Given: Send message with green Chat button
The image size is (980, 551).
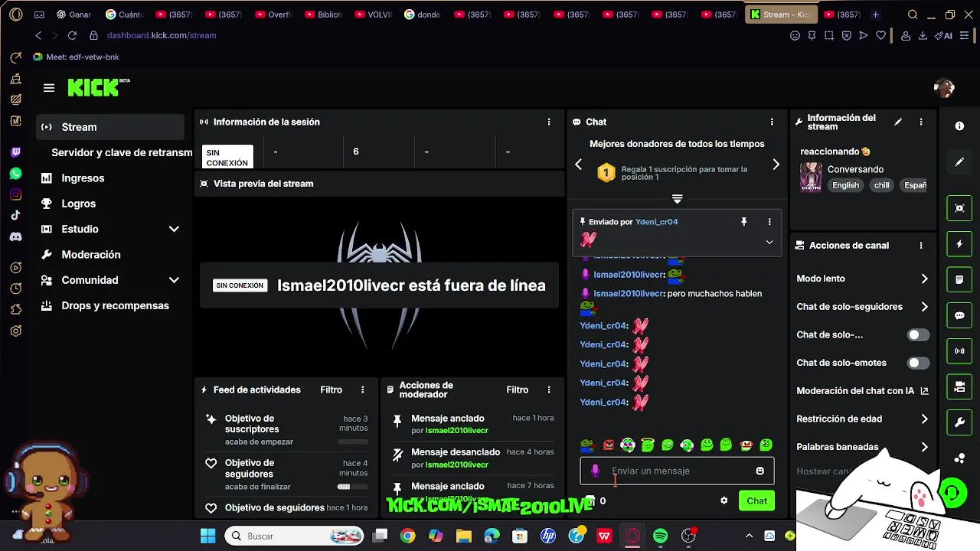Looking at the screenshot, I should tap(756, 500).
